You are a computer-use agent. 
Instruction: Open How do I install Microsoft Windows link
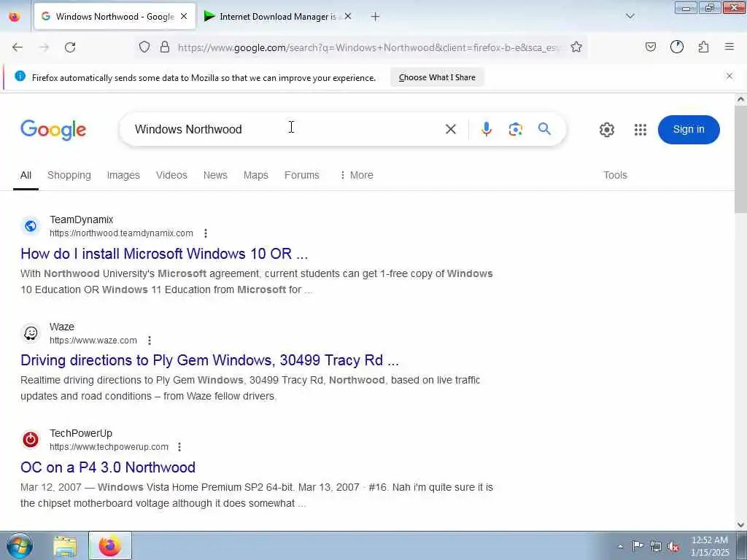[164, 254]
